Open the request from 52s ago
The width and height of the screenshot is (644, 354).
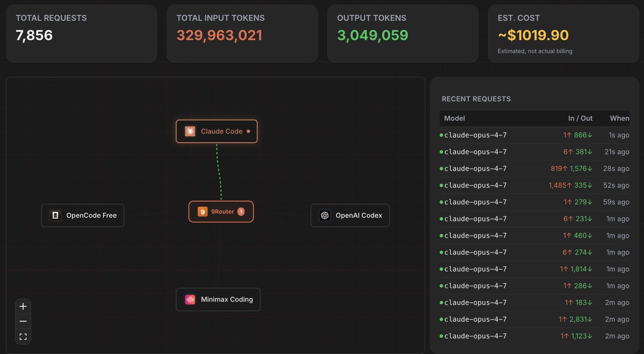(535, 185)
